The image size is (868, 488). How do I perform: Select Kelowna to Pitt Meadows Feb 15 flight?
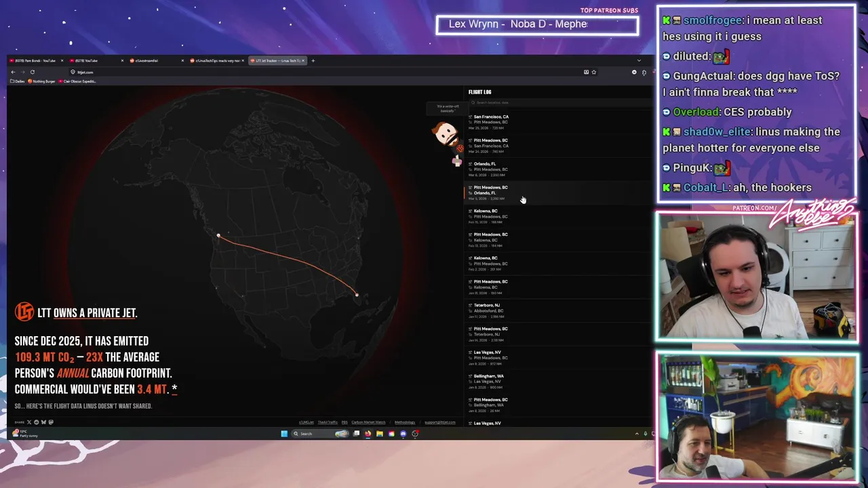[x=557, y=216]
